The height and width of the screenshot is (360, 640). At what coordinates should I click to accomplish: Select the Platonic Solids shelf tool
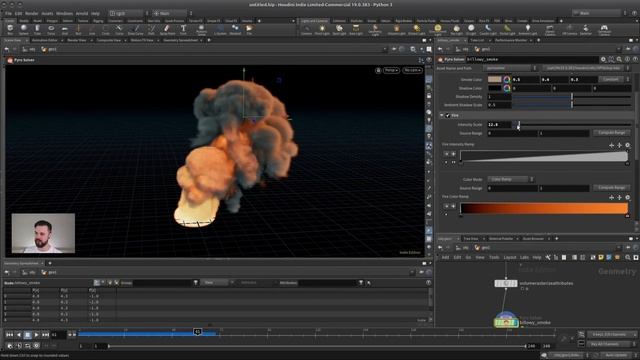click(201, 29)
